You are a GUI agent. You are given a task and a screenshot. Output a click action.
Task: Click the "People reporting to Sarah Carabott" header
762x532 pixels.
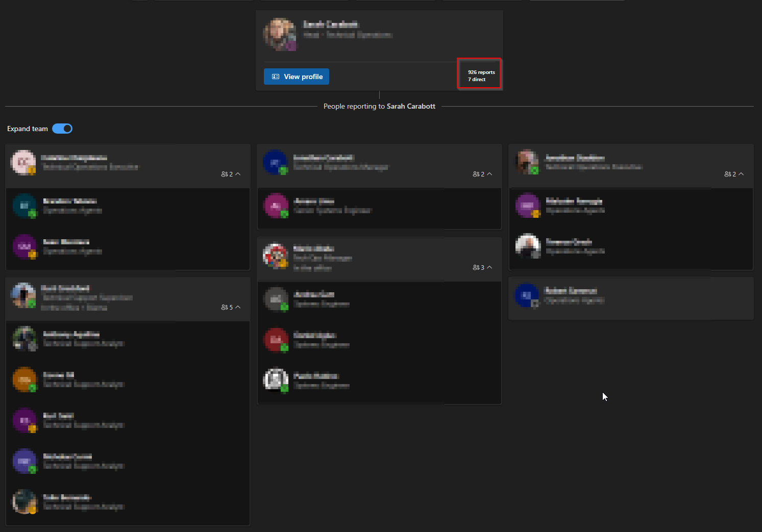point(379,106)
